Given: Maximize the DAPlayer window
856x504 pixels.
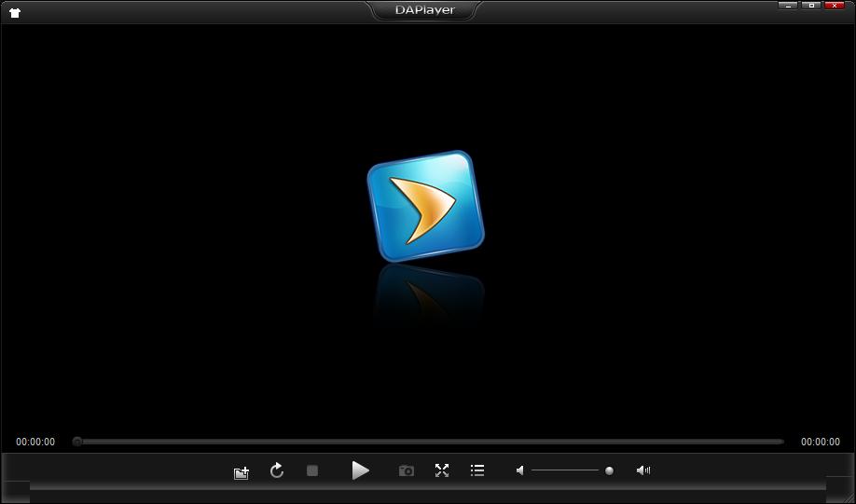Looking at the screenshot, I should pos(811,6).
